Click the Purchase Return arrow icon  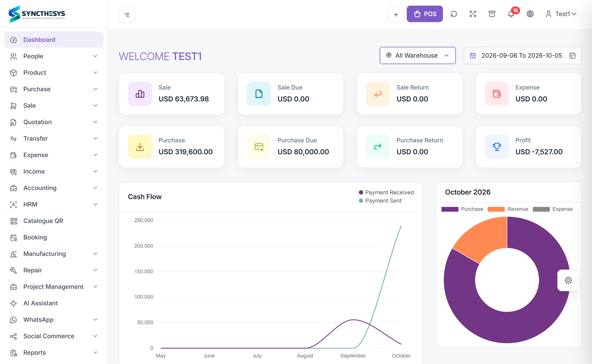[378, 147]
